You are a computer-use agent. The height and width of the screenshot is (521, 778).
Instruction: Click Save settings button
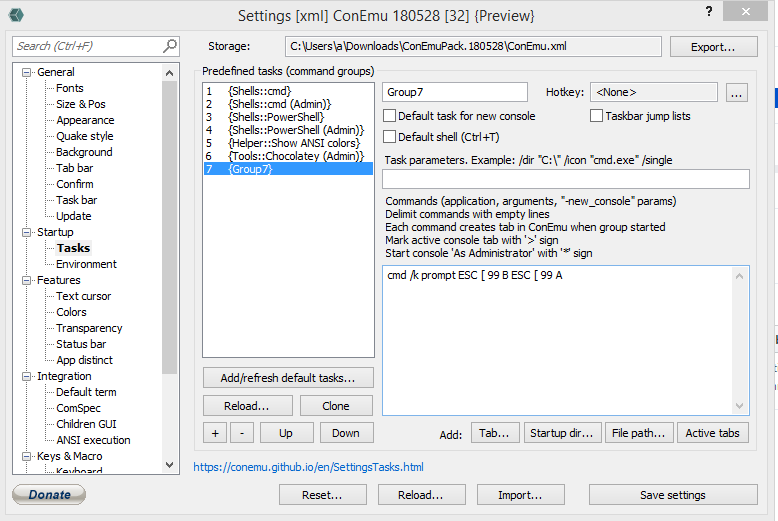click(673, 495)
